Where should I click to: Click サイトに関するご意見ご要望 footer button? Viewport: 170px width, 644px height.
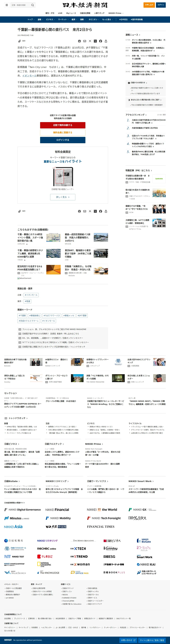click(x=152, y=640)
